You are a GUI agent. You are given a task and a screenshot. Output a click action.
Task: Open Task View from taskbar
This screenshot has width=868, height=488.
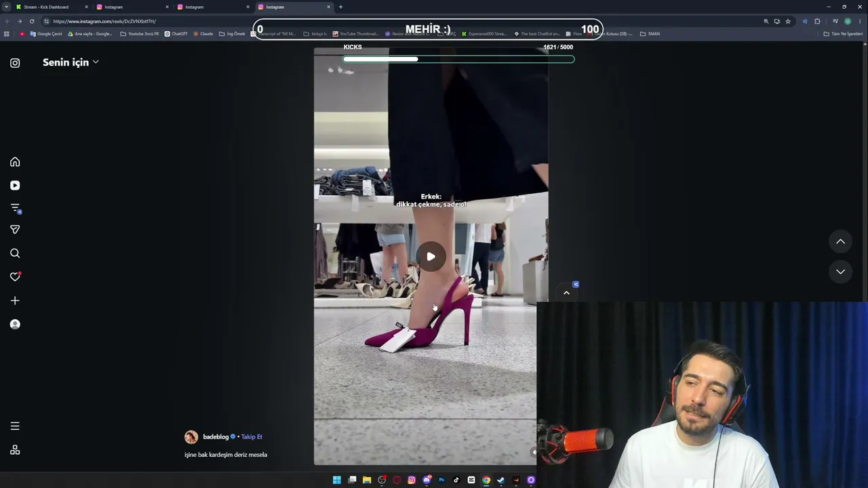coord(352,480)
